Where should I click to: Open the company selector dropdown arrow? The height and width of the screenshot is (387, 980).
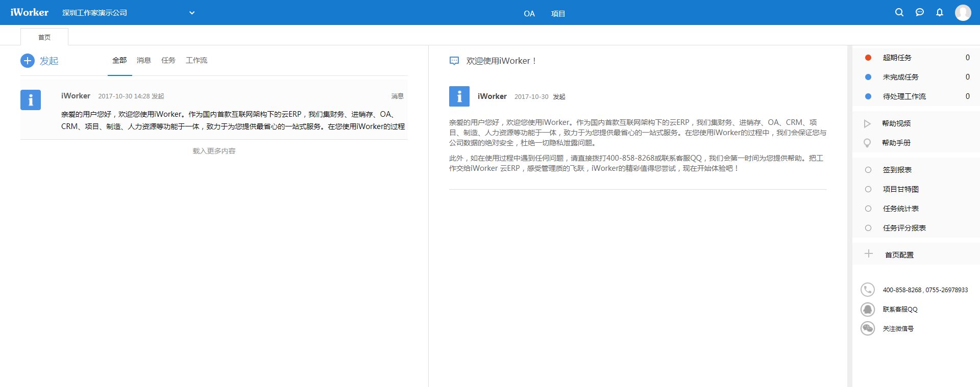click(x=192, y=13)
